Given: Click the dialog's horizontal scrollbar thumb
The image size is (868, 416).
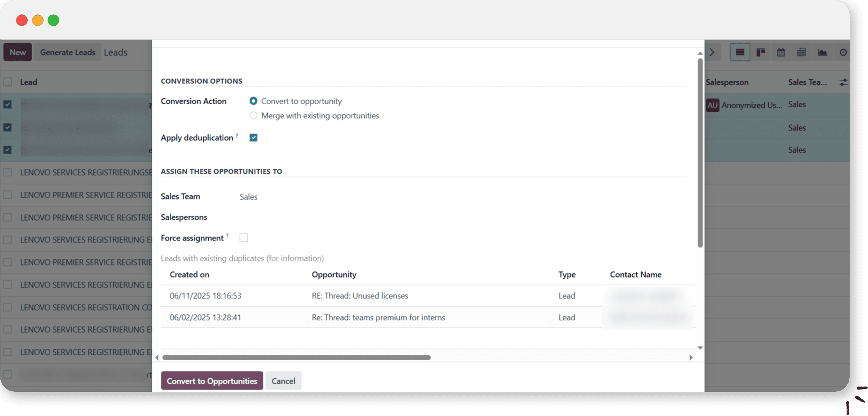Looking at the screenshot, I should (x=296, y=358).
